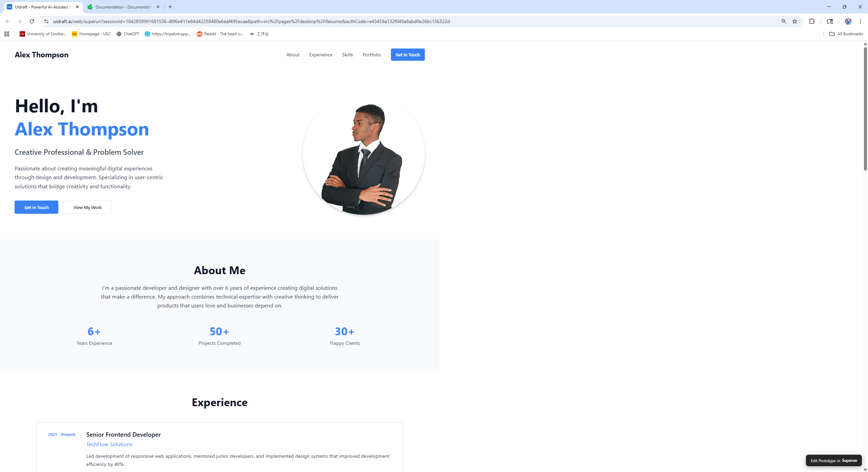Open the zoom magnifier icon in the address bar
This screenshot has width=868, height=472.
point(784,21)
